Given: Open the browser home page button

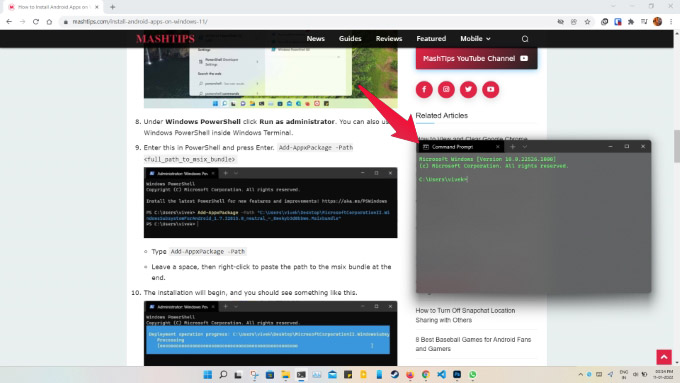Looking at the screenshot, I should [x=49, y=21].
